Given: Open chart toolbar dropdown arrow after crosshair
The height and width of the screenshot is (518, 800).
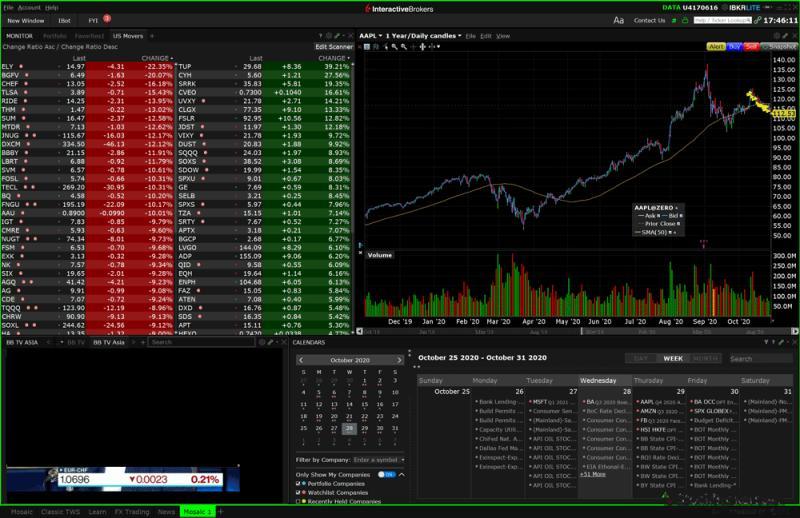Looking at the screenshot, I should (x=438, y=47).
